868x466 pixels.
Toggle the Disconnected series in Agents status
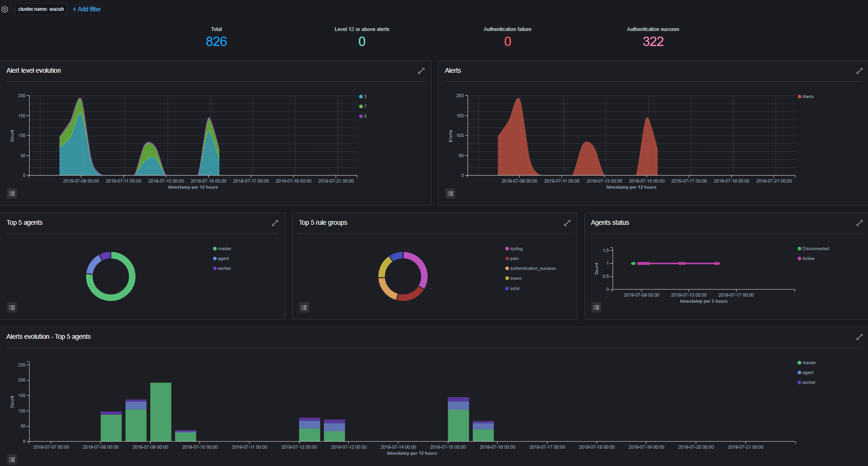[815, 249]
